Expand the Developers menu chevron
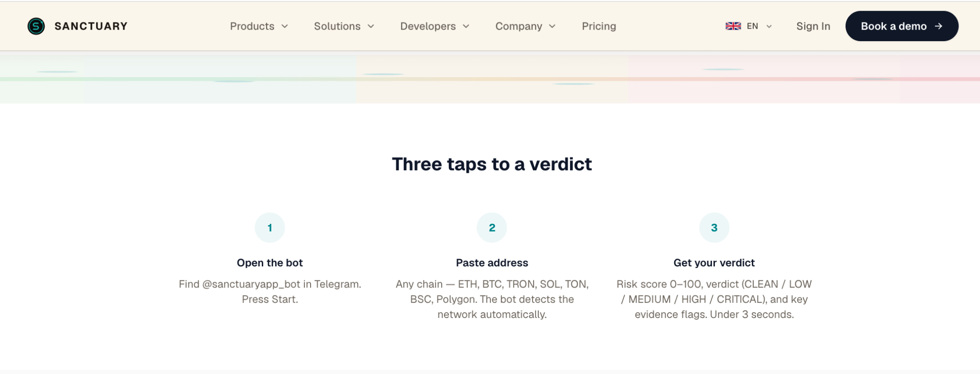 [x=466, y=26]
